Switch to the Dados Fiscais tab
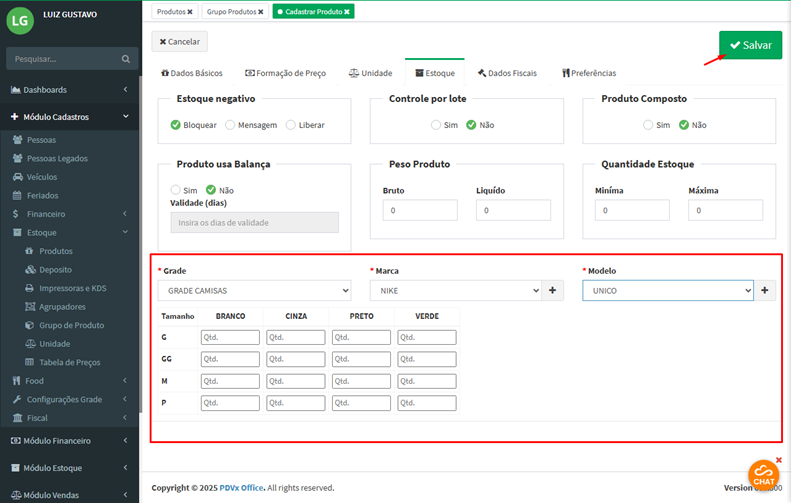791x503 pixels. 507,73
